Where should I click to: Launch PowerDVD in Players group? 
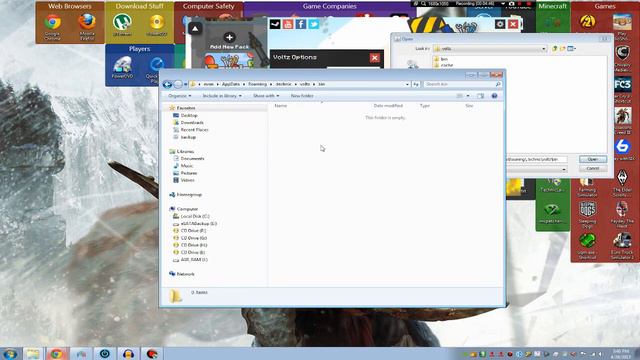[122, 68]
